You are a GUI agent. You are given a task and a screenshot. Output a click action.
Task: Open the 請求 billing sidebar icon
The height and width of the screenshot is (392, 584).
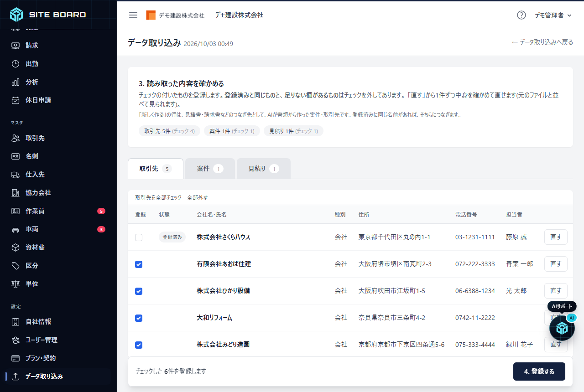(16, 46)
